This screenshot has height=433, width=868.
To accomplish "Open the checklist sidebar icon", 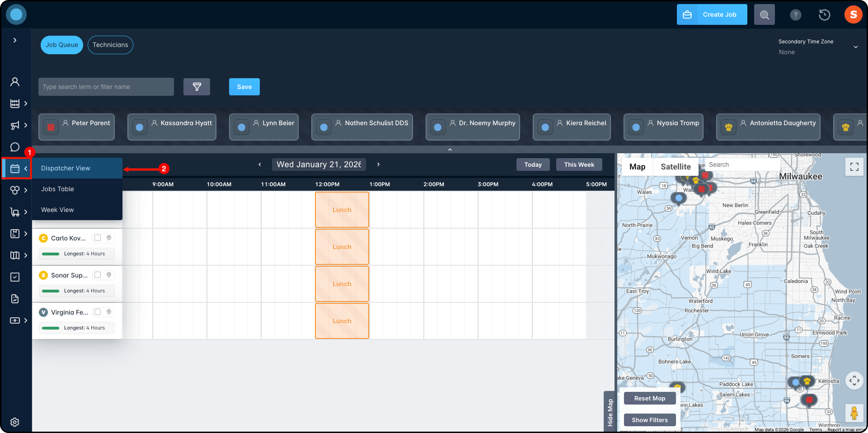I will (x=15, y=277).
